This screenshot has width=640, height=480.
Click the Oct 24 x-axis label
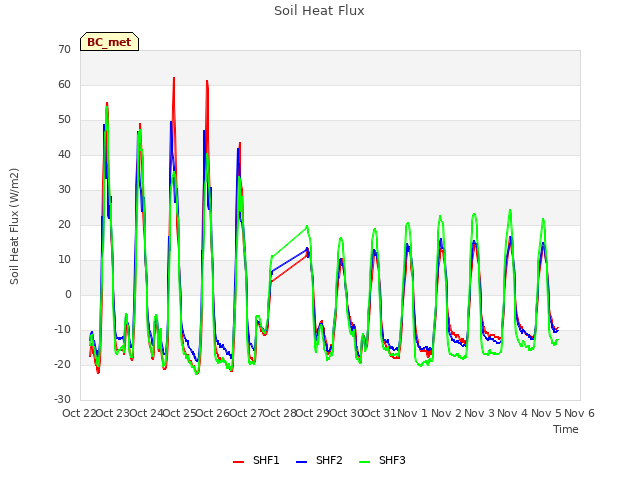(146, 413)
